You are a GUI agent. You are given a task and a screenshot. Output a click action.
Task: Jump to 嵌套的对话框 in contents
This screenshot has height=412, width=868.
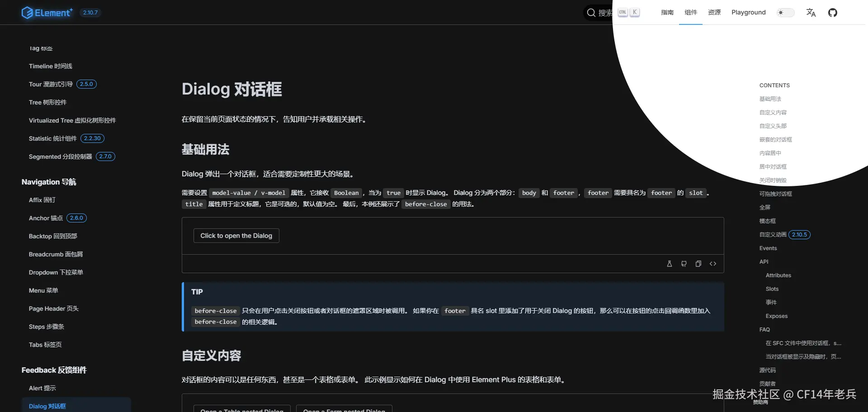click(x=776, y=140)
